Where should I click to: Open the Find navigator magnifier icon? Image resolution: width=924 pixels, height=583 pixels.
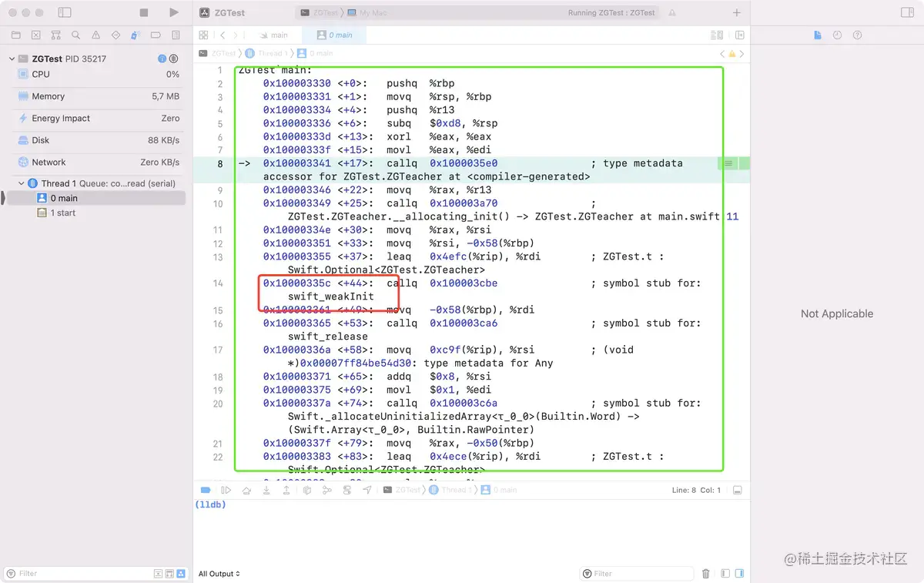[x=75, y=35]
